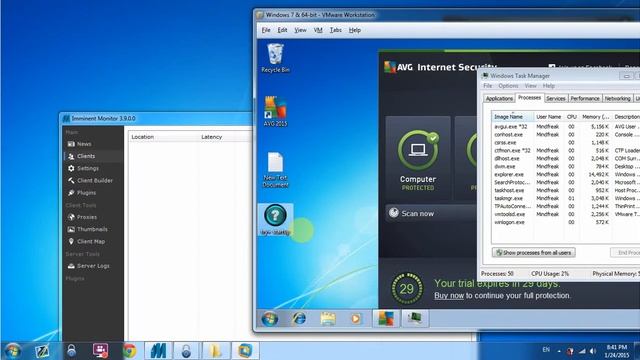Viewport: 640px width, 360px height.
Task: Open Task Manager Help menu
Action: (549, 86)
